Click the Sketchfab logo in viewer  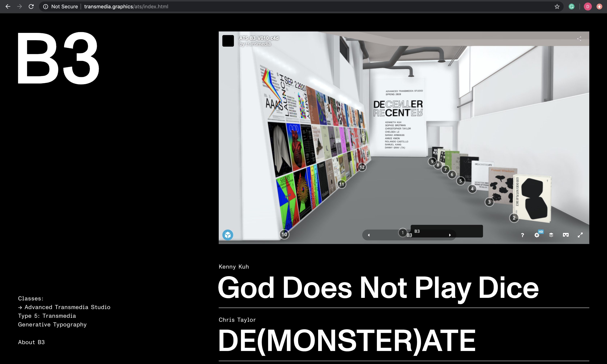tap(228, 235)
